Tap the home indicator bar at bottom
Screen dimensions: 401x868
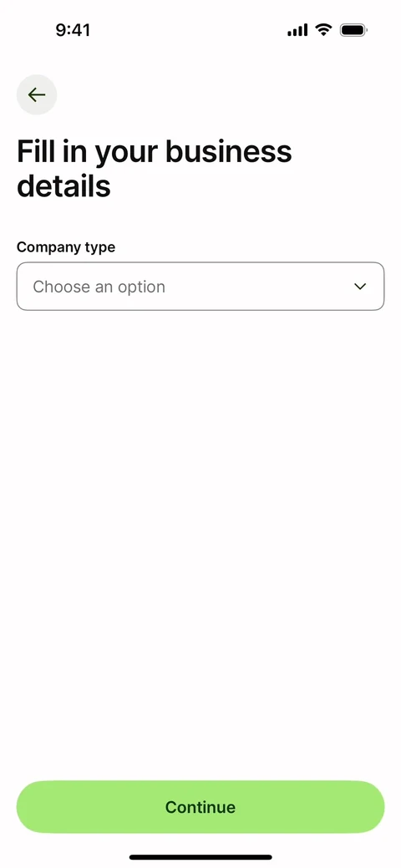click(x=200, y=857)
